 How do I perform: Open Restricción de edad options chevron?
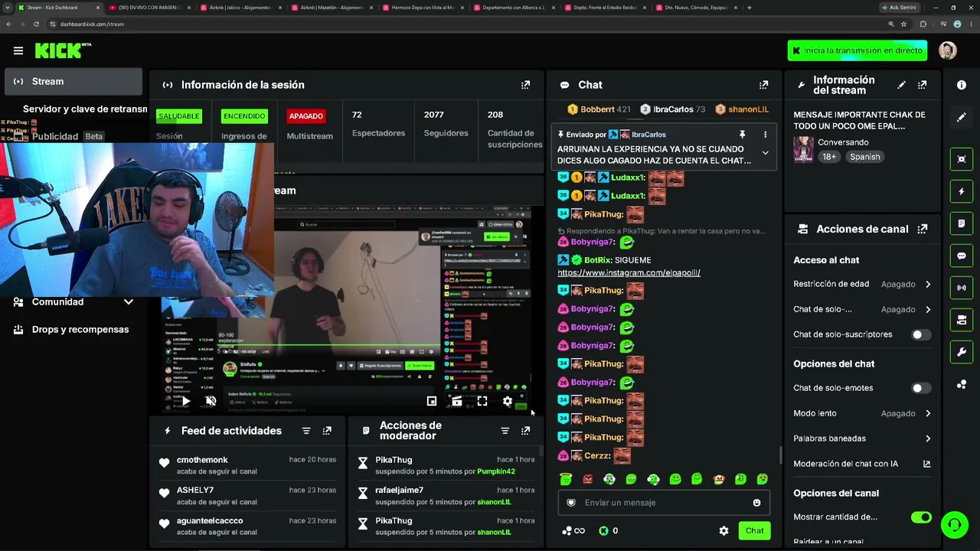coord(928,284)
